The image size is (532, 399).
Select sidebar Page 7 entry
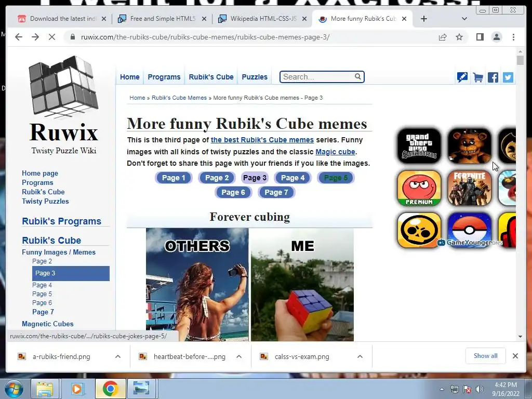[43, 312]
